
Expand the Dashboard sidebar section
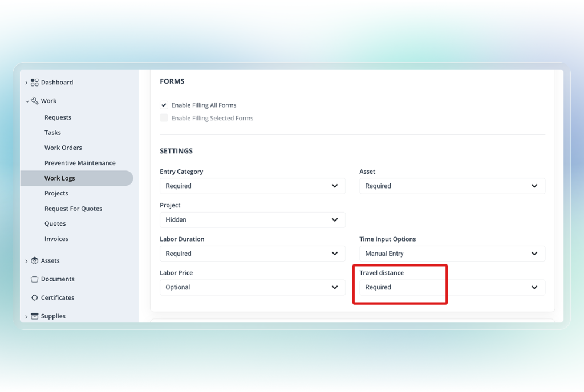26,83
